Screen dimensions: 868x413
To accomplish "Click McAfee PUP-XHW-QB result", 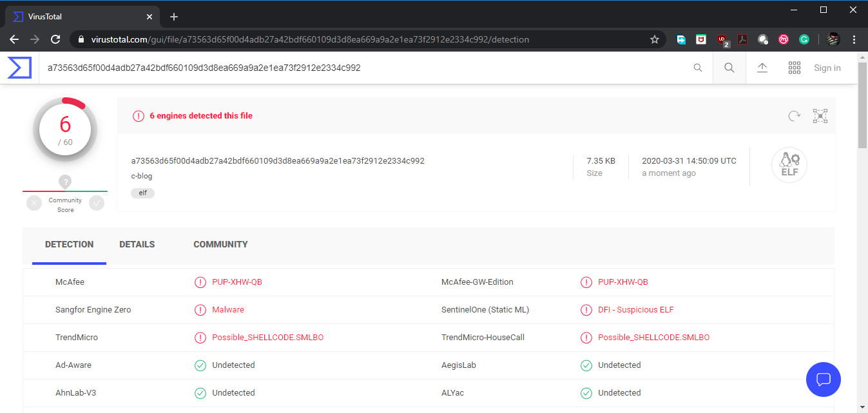I will coord(237,282).
